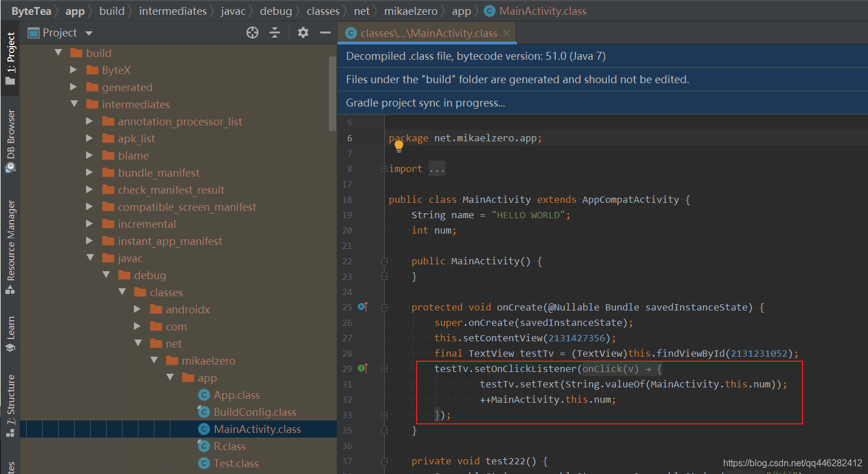Click the BuildConfig.class file icon

tap(204, 412)
